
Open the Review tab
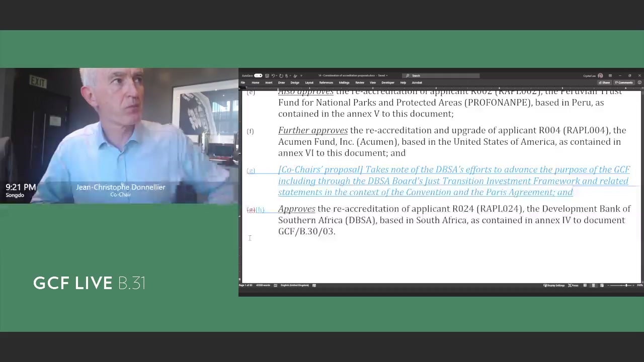click(x=360, y=82)
